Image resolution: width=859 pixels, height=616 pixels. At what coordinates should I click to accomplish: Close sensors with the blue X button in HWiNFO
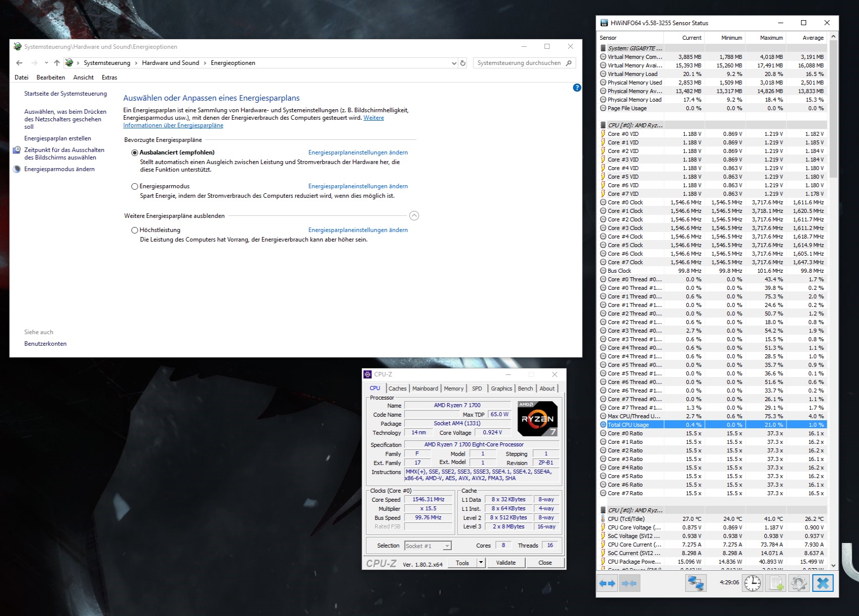click(823, 583)
